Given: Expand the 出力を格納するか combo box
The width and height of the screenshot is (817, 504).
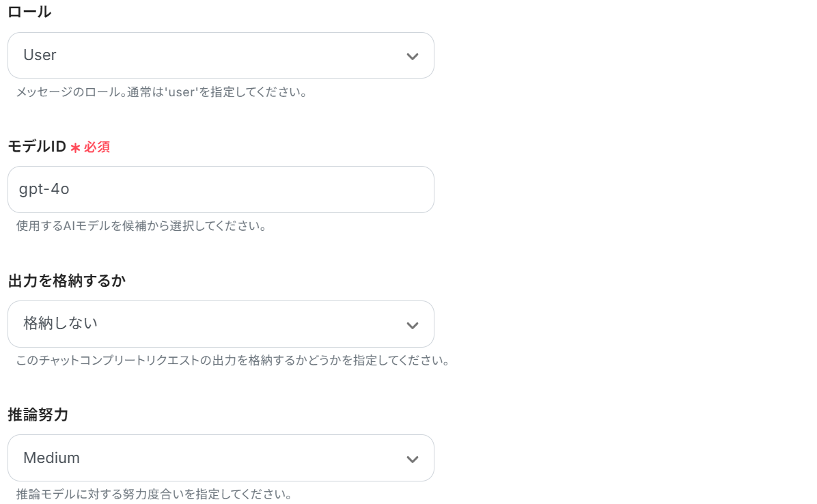Looking at the screenshot, I should click(x=220, y=324).
